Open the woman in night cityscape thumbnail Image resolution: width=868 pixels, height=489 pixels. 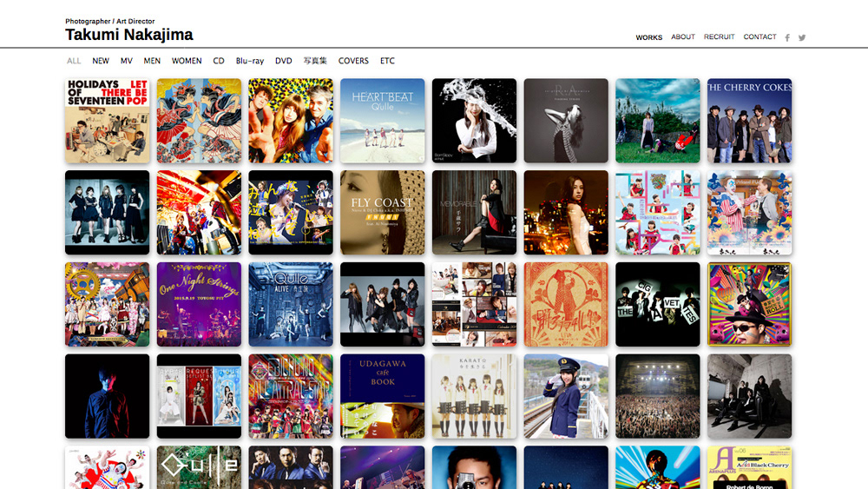tap(566, 213)
